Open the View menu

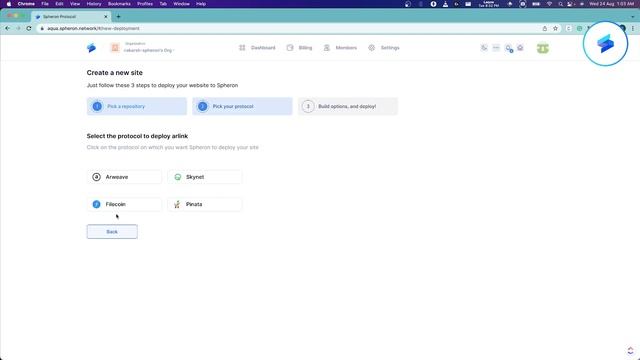click(x=75, y=4)
